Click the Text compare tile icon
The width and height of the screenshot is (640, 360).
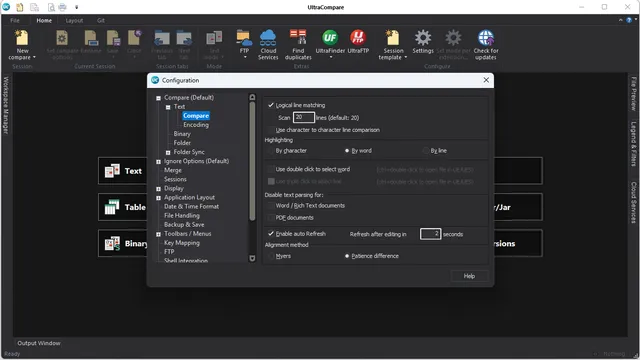[x=112, y=171]
